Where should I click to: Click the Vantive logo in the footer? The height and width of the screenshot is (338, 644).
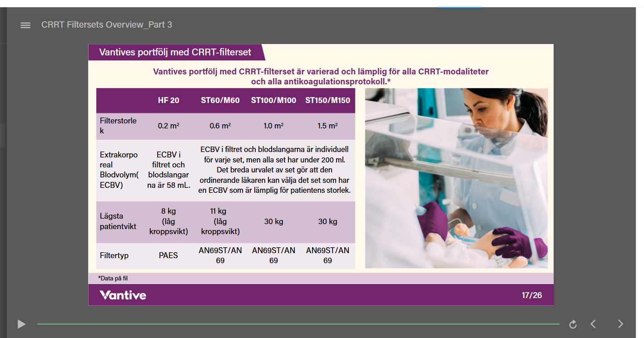coord(123,295)
